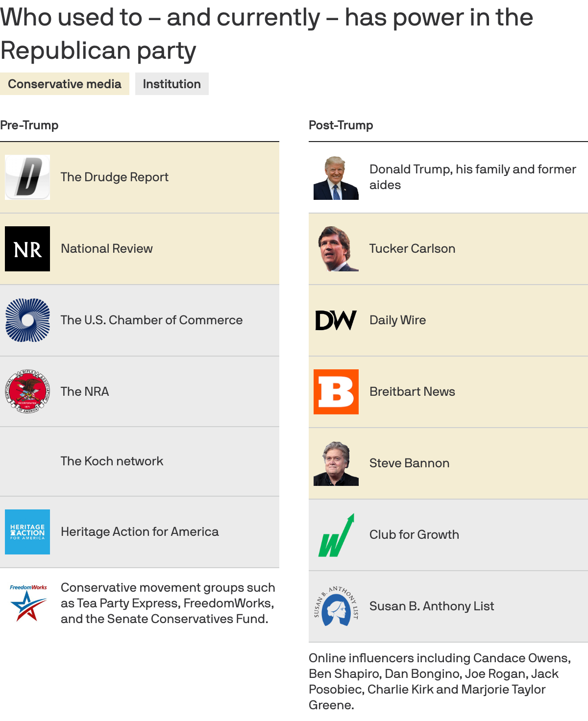Viewport: 588px width, 721px height.
Task: Click 'The Koch network' label
Action: coord(112,461)
